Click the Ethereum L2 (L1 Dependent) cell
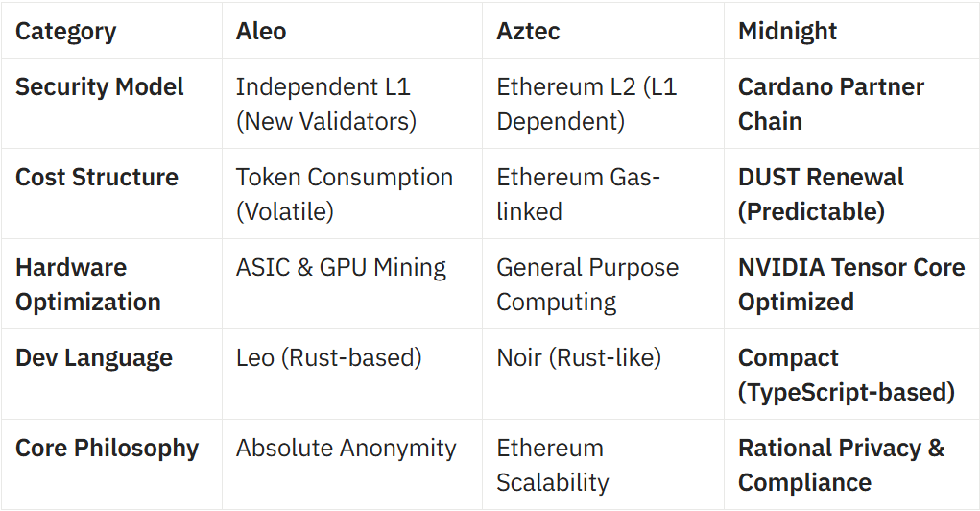The height and width of the screenshot is (511, 980). pos(586,104)
